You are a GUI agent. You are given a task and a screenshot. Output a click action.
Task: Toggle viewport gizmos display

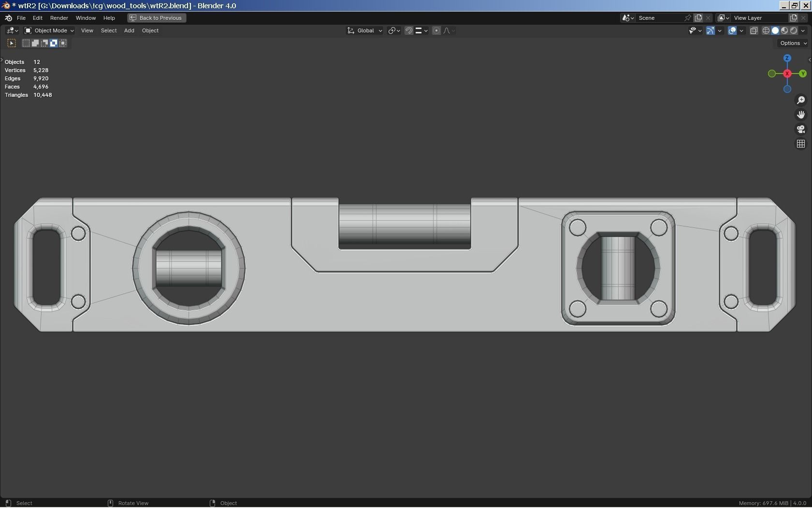[x=710, y=30]
